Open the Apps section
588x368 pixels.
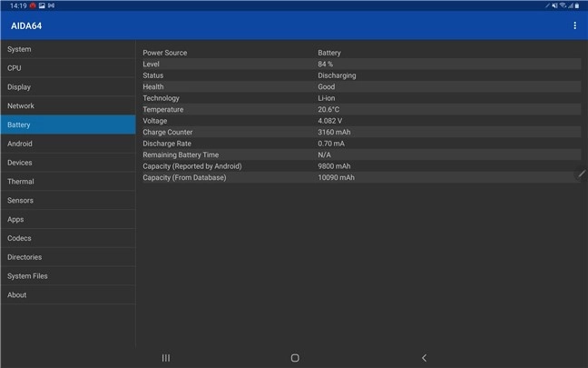(x=68, y=219)
